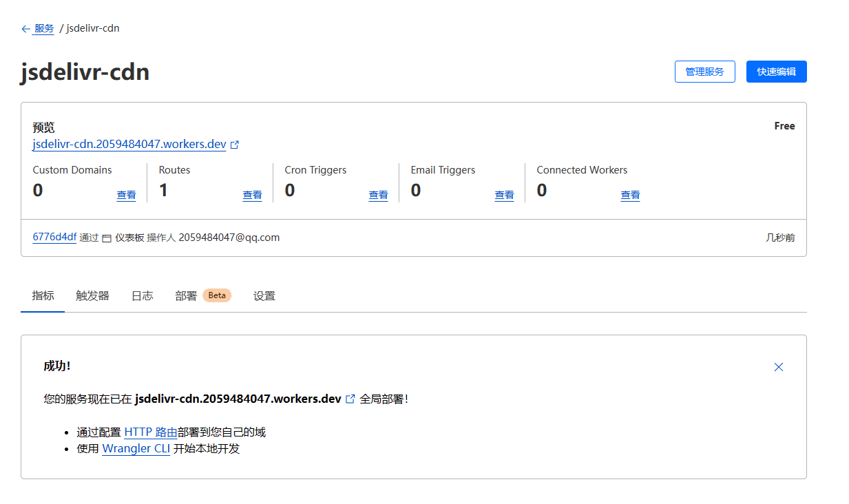849x504 pixels.
Task: Go back to 服务 breadcrumb link
Action: coord(44,29)
